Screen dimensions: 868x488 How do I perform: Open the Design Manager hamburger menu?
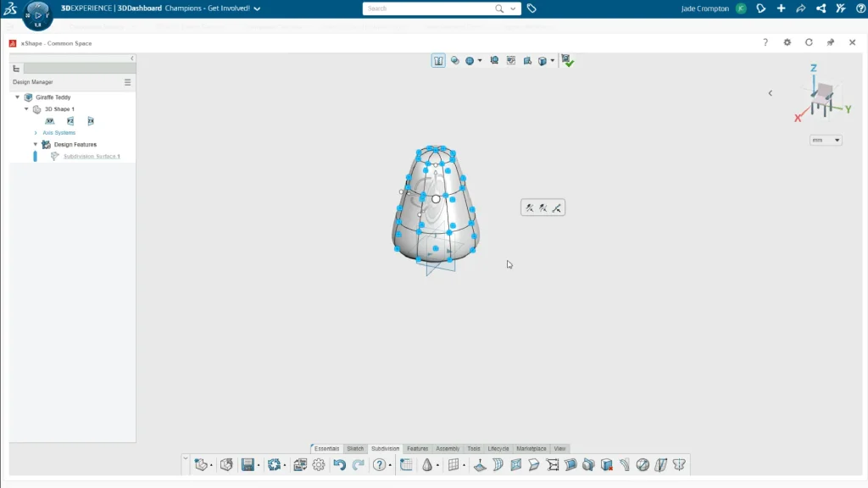[128, 82]
